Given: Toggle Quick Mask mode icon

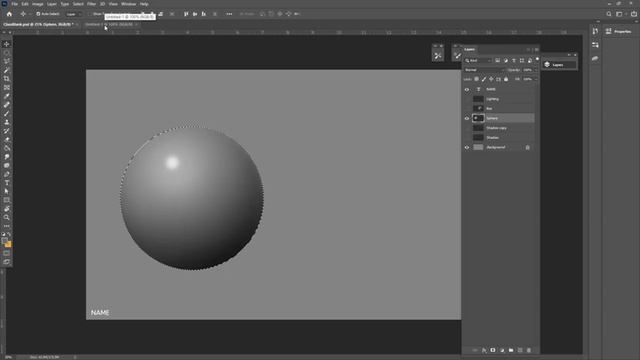Looking at the screenshot, I should click(7, 253).
